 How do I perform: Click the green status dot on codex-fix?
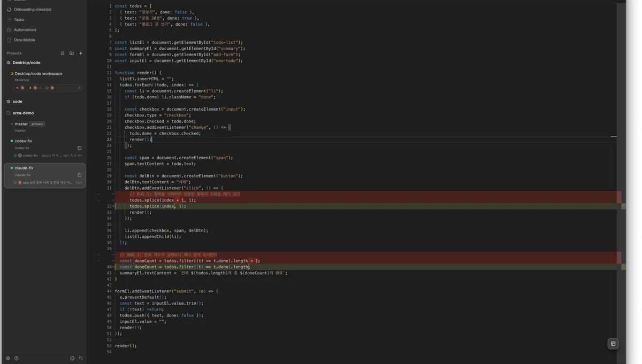click(x=12, y=141)
